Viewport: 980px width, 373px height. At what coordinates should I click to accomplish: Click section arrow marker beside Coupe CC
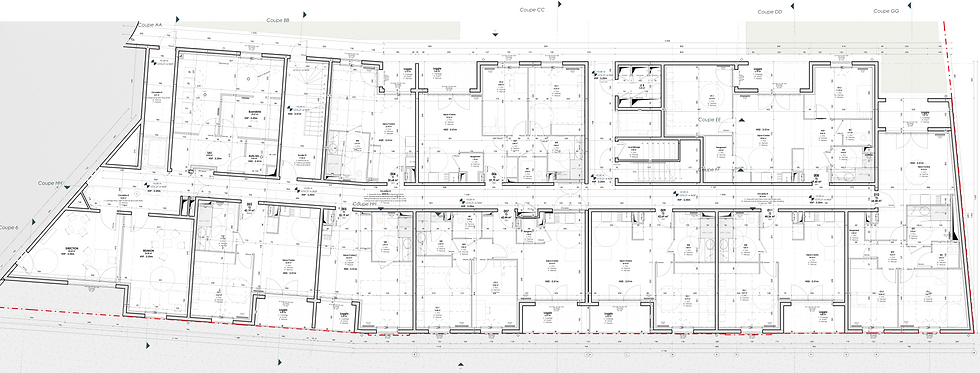point(559,4)
